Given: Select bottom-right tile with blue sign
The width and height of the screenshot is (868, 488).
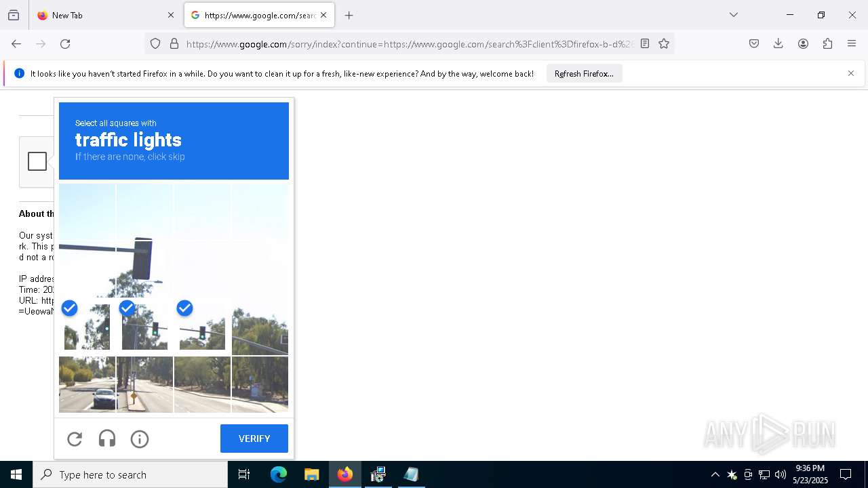Looking at the screenshot, I should (260, 384).
